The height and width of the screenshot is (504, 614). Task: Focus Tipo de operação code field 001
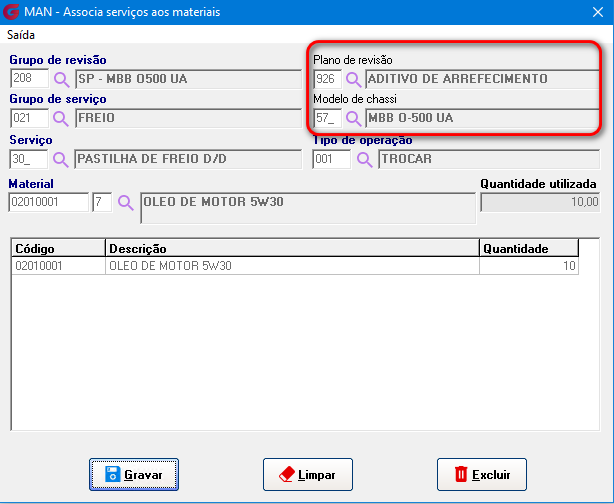point(332,159)
